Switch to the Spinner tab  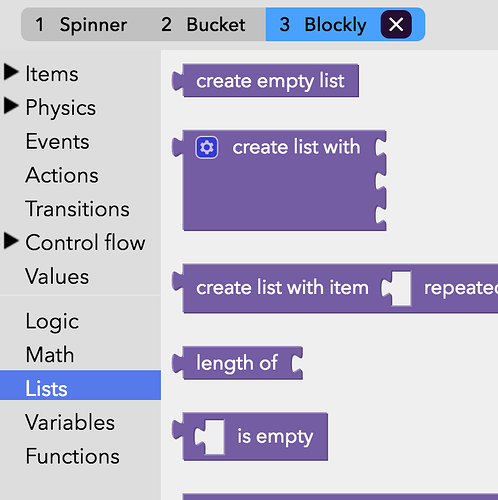coord(81,25)
